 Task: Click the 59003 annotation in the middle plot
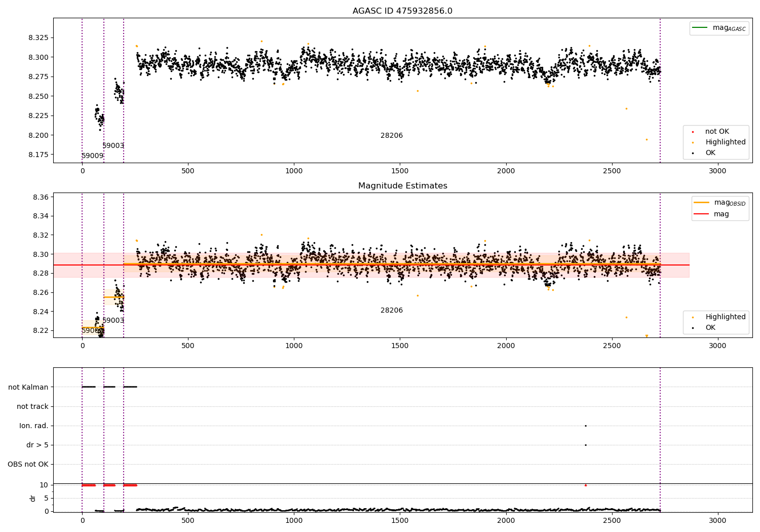pos(113,321)
